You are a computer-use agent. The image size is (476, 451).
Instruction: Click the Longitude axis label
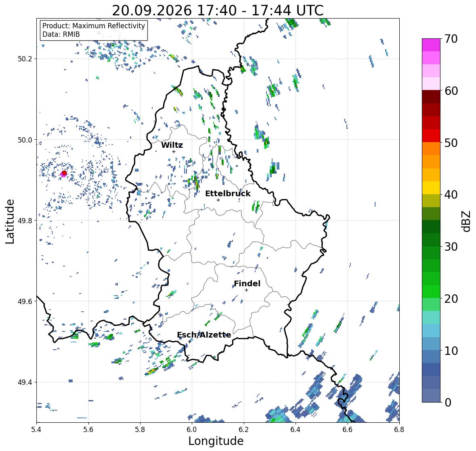(216, 441)
